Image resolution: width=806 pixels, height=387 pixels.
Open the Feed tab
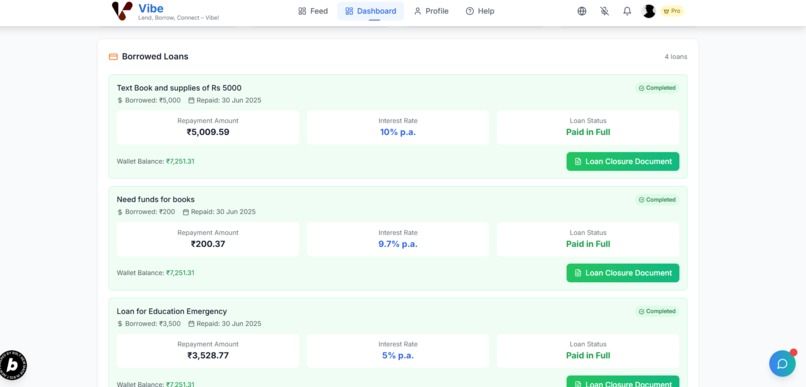pos(313,11)
